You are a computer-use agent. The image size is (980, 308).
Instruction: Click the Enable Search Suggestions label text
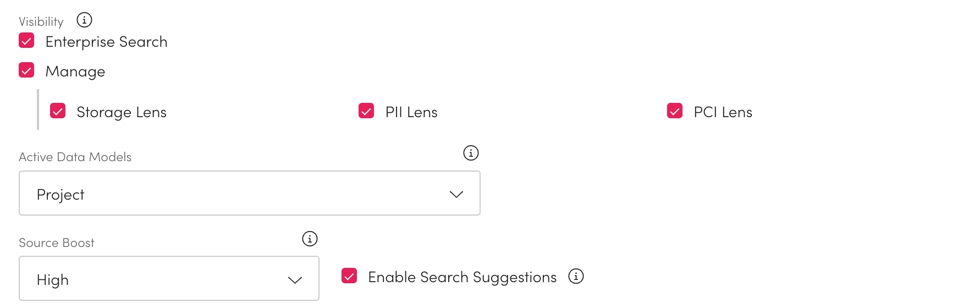tap(462, 277)
